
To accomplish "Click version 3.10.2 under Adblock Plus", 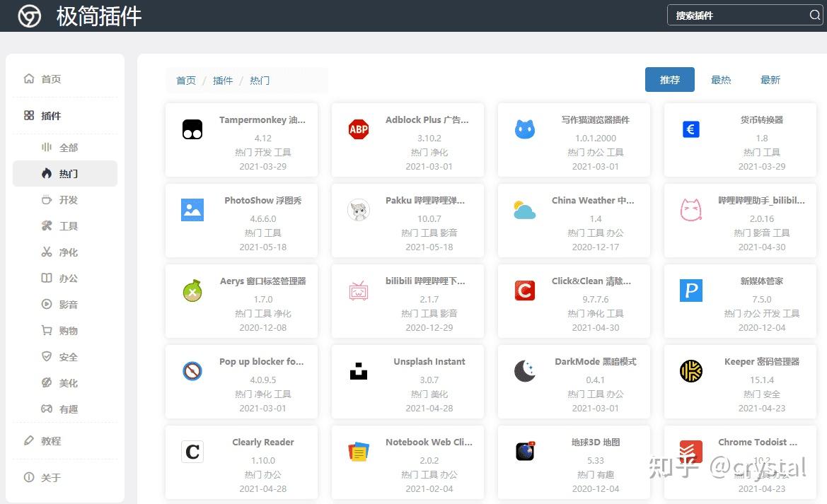I will [429, 138].
